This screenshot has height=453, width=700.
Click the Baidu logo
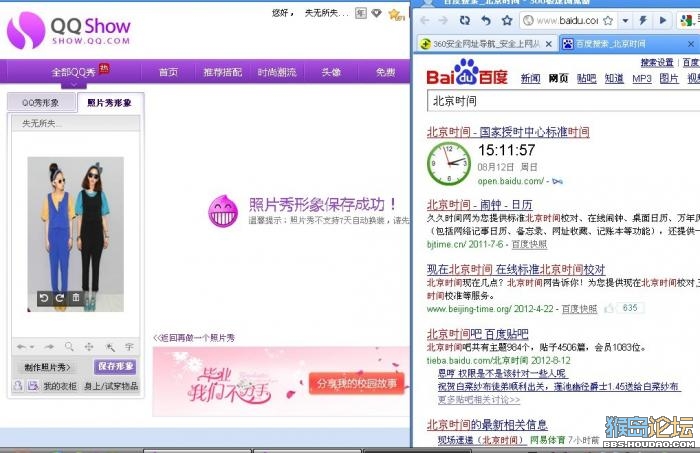tap(467, 73)
